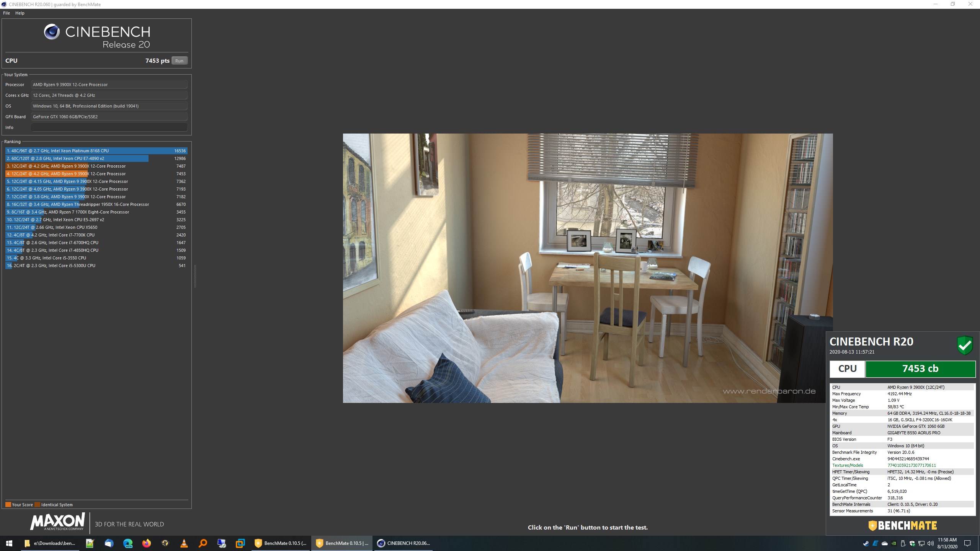The height and width of the screenshot is (551, 980).
Task: Select ranking row 3 with score 7487
Action: pos(96,166)
